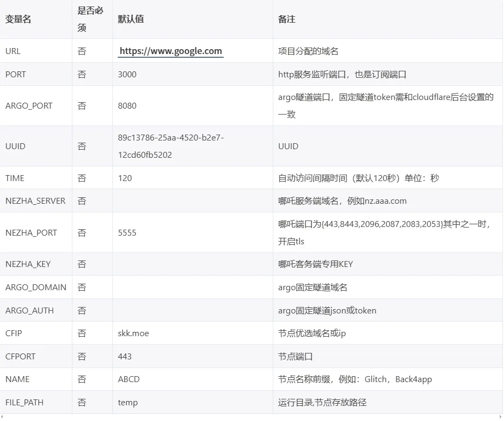Click the 备注 column header
Screen dimensions: 504x421
pos(287,19)
